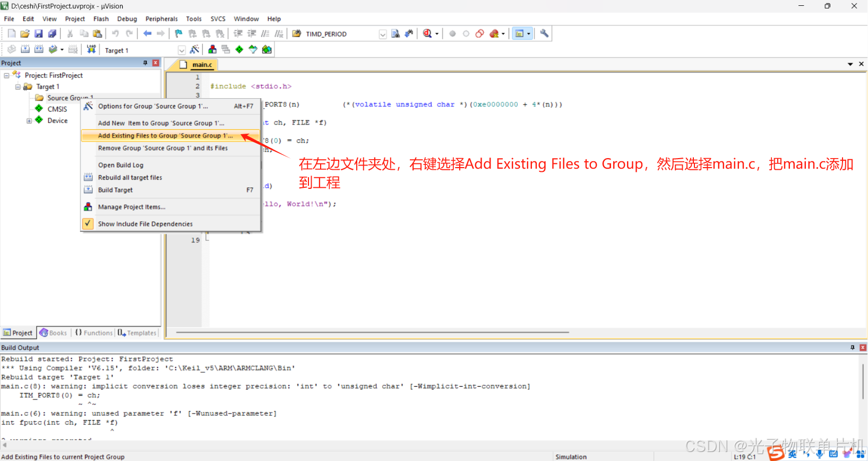Create a new file with toolbar icon

pos(12,33)
